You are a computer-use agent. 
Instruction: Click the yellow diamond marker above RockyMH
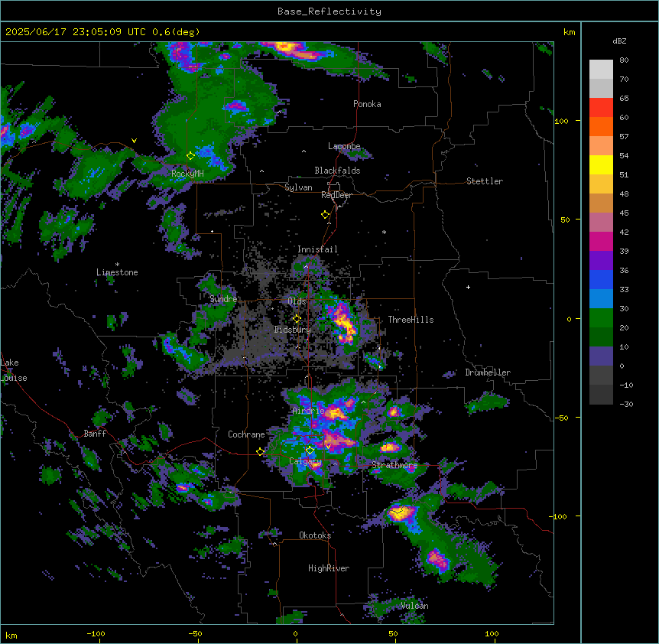190,156
